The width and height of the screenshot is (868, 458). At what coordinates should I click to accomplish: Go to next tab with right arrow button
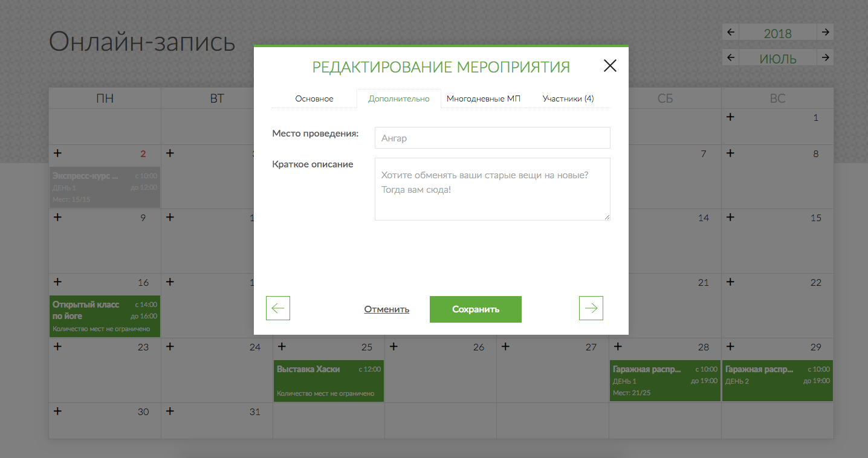(x=591, y=308)
